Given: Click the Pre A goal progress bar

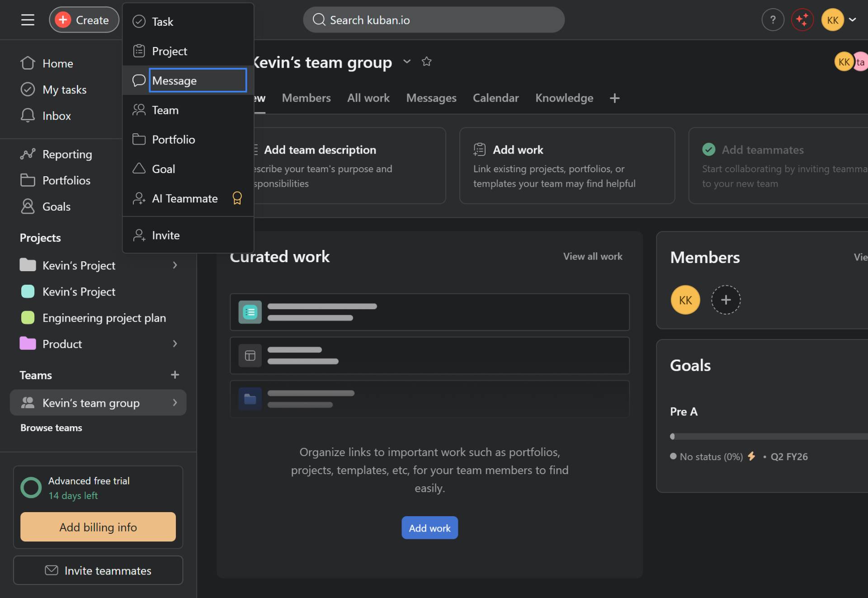Looking at the screenshot, I should 769,436.
